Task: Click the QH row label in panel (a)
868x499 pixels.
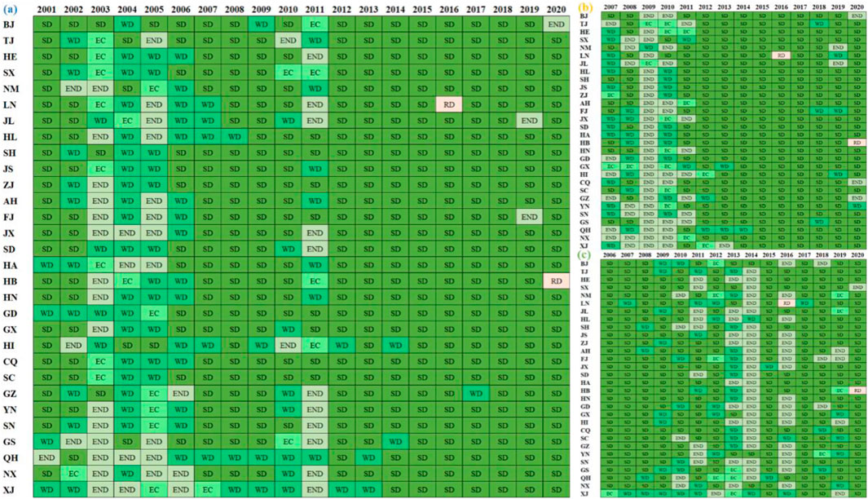Action: [11, 458]
